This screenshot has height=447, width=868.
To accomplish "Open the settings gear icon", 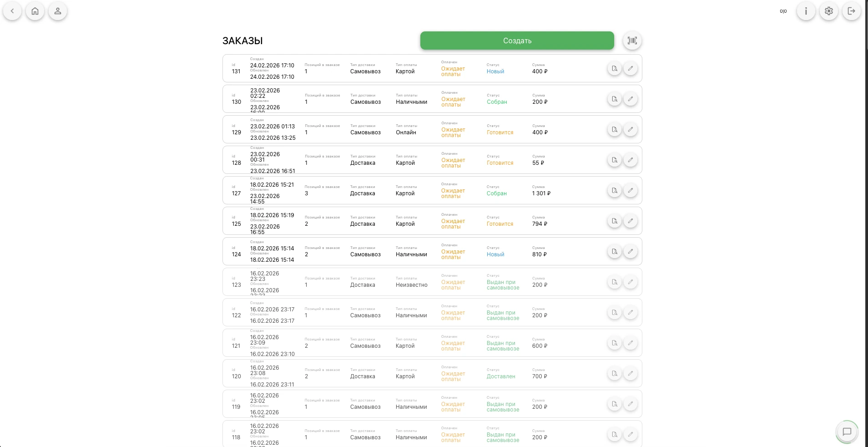I will coord(828,11).
